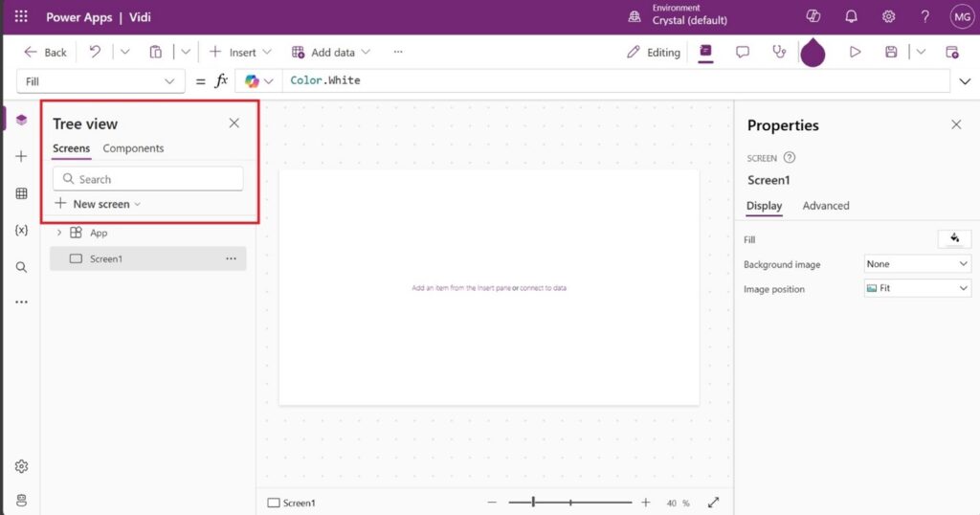This screenshot has width=980, height=515.
Task: Click the Fill color picker swatch
Action: point(954,239)
